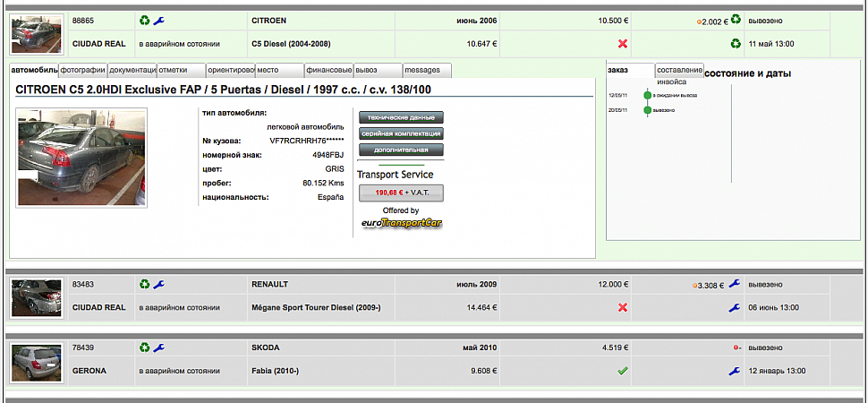
Task: Click the wrench icon next to 3.308 €
Action: pyautogui.click(x=735, y=283)
